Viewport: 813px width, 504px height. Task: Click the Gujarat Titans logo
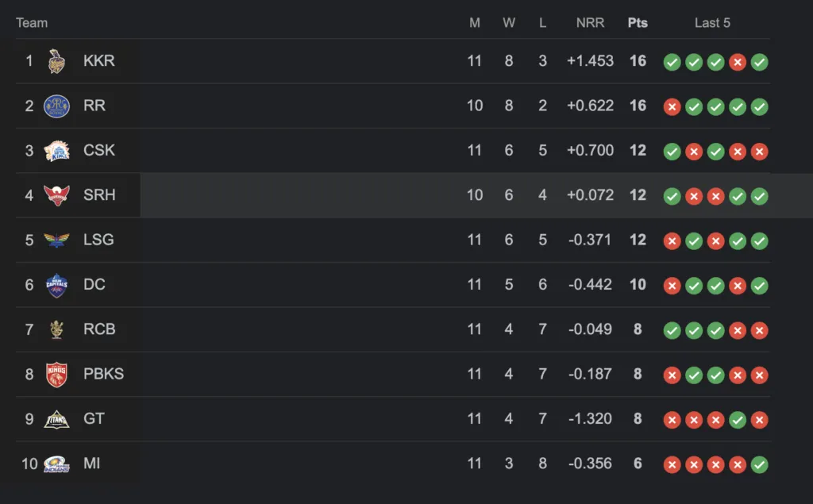coord(56,420)
